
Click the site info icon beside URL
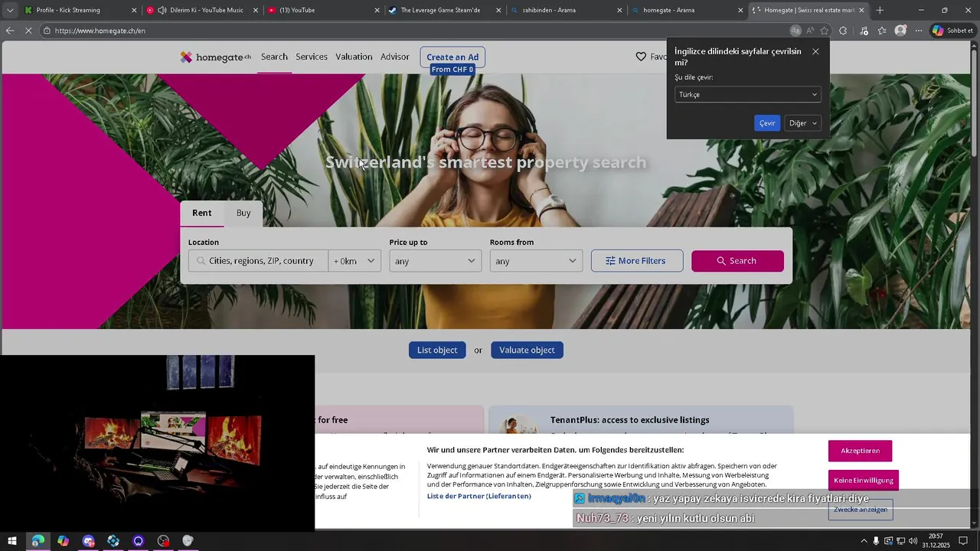47,31
